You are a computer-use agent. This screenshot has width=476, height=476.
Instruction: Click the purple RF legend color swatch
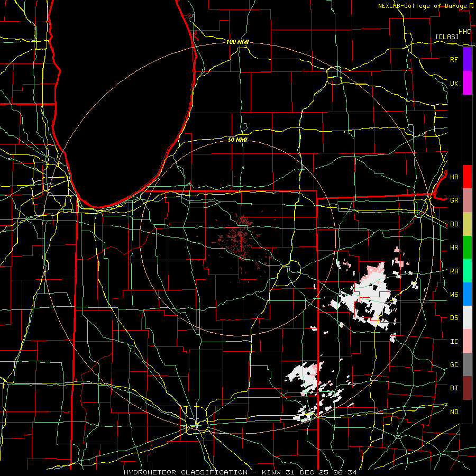point(467,59)
